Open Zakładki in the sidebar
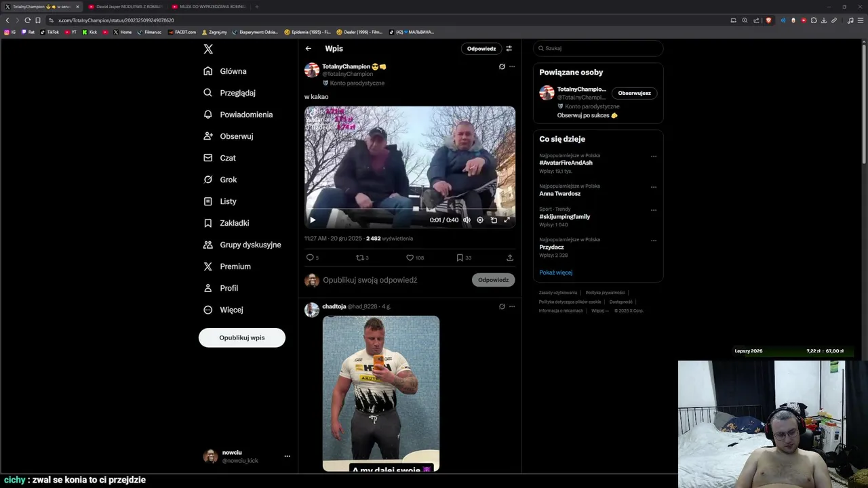868x488 pixels. click(x=226, y=223)
